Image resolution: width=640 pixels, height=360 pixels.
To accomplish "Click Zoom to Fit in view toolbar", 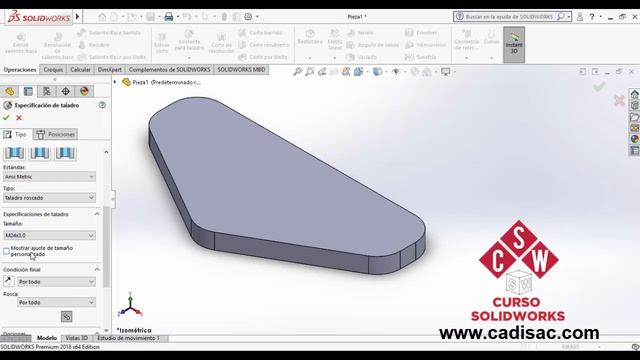I will (297, 72).
